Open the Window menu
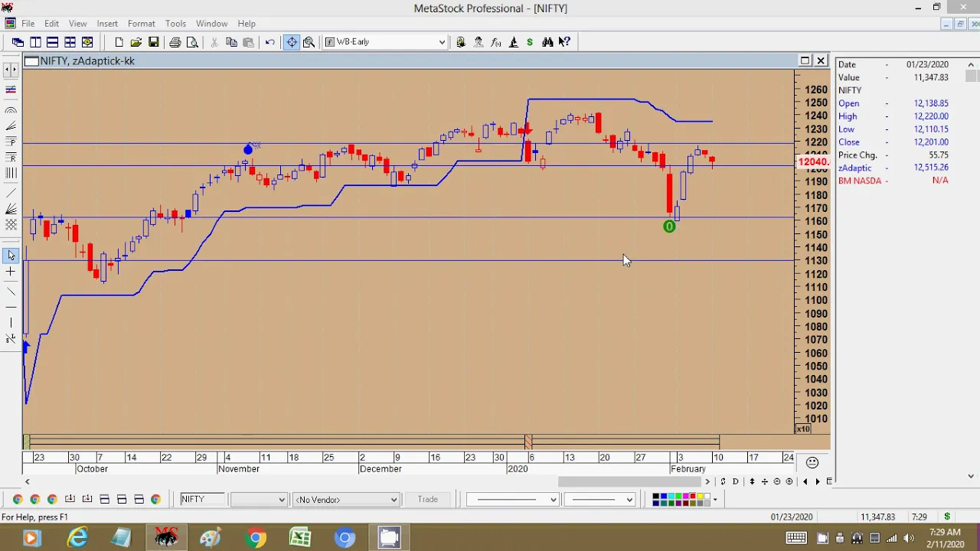The image size is (980, 551). pyautogui.click(x=211, y=24)
